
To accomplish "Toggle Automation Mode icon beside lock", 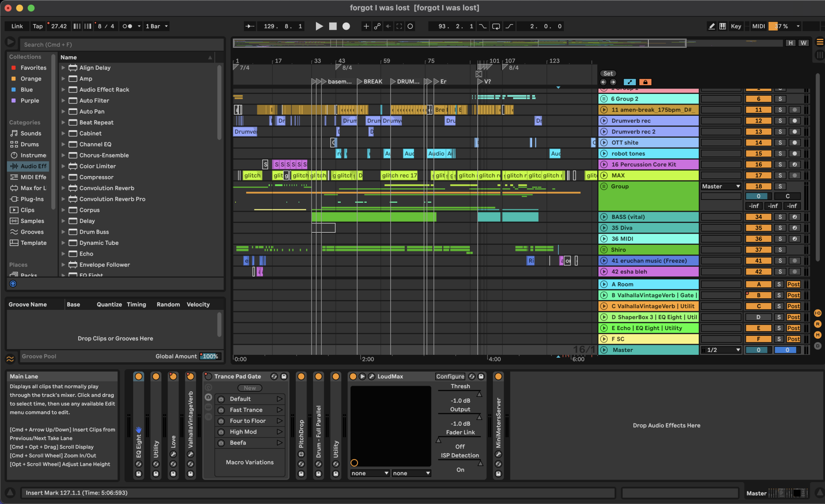I will (x=629, y=82).
